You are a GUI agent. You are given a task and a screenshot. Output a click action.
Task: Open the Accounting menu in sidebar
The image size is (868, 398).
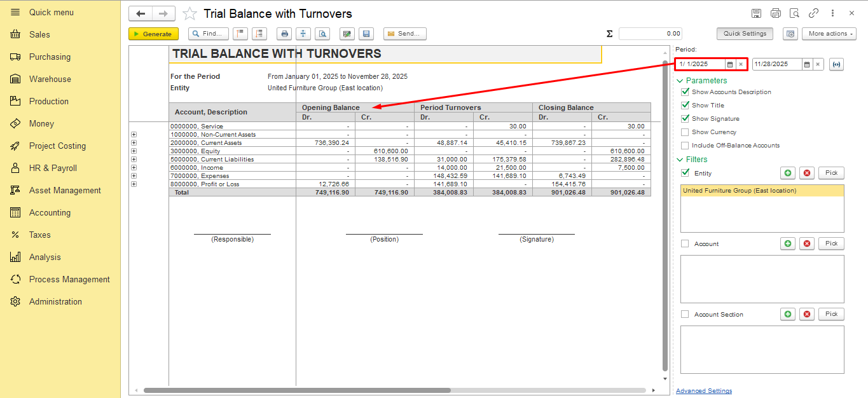(50, 212)
